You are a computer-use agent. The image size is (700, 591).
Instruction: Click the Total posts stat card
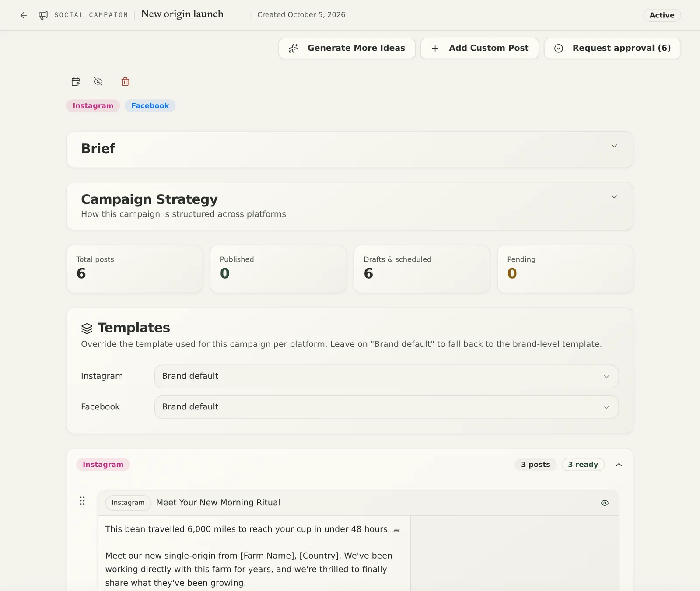134,269
